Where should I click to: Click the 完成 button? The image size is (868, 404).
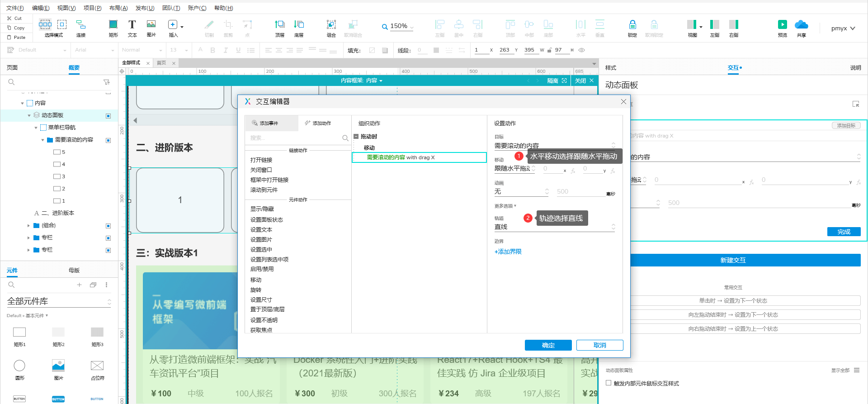tap(844, 232)
